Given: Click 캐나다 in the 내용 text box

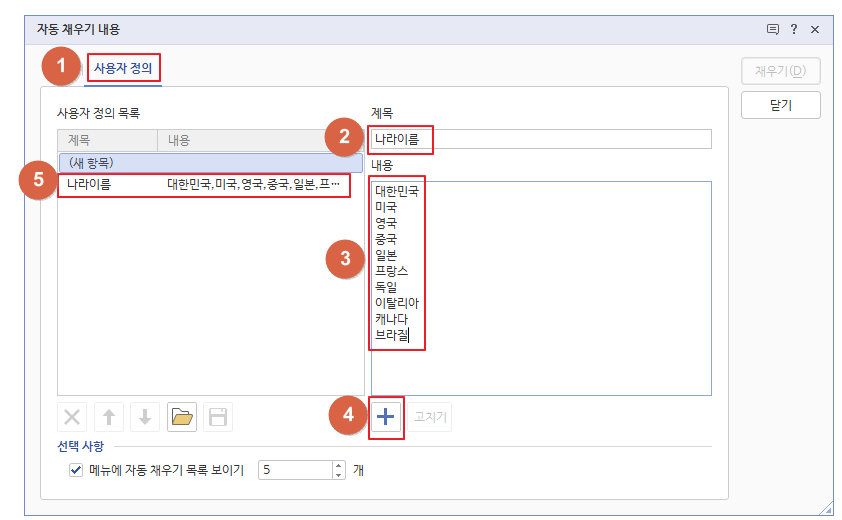Looking at the screenshot, I should 391,319.
